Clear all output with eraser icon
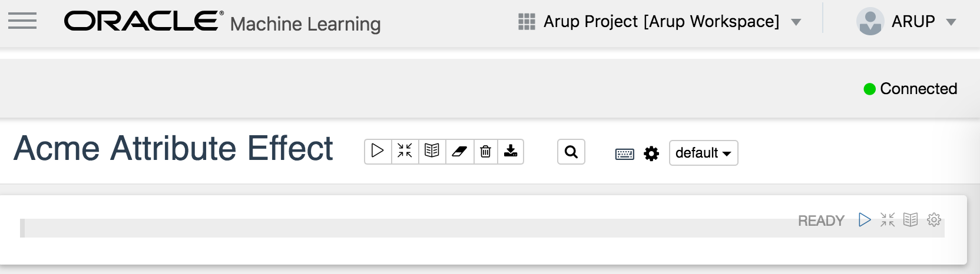 tap(459, 151)
